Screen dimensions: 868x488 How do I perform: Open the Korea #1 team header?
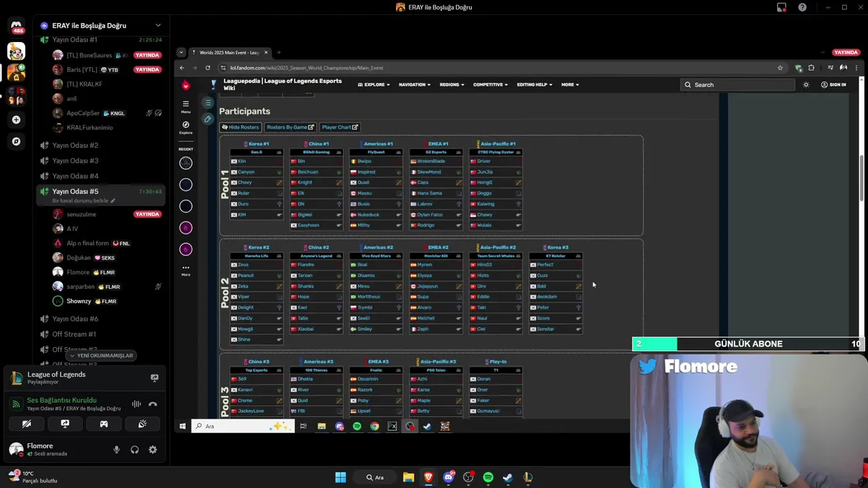[x=257, y=144]
